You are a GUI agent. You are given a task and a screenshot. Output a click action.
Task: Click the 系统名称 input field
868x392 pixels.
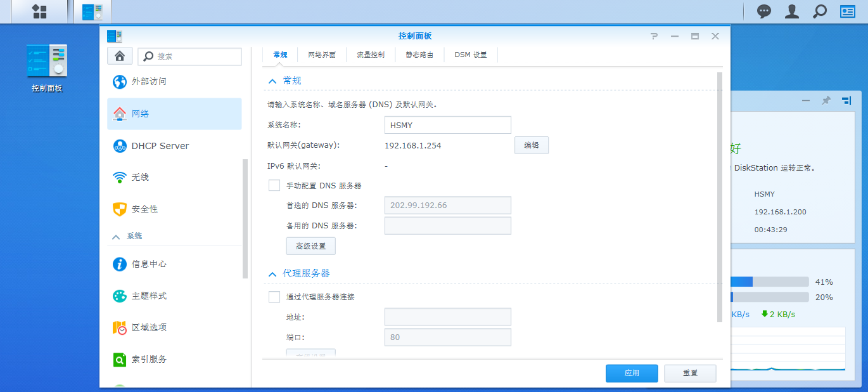(x=447, y=125)
